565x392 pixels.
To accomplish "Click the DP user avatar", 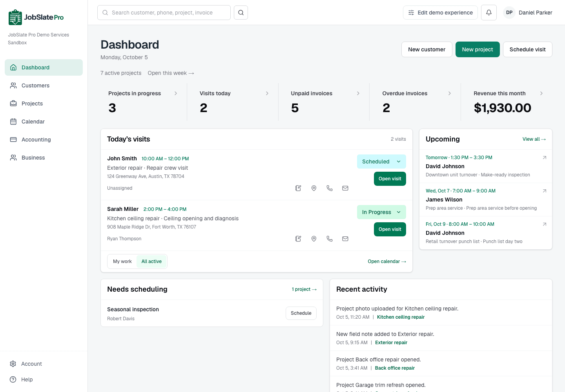I will [509, 13].
